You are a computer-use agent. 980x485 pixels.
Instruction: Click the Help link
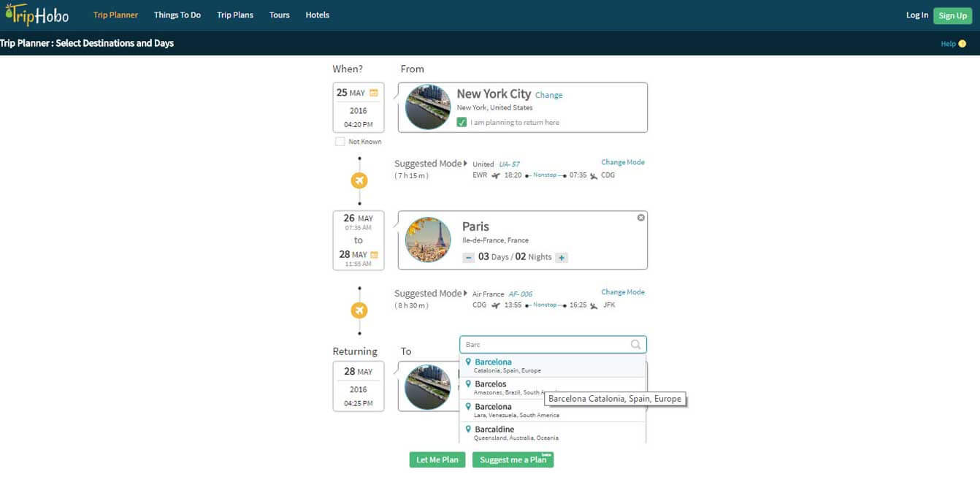coord(948,44)
